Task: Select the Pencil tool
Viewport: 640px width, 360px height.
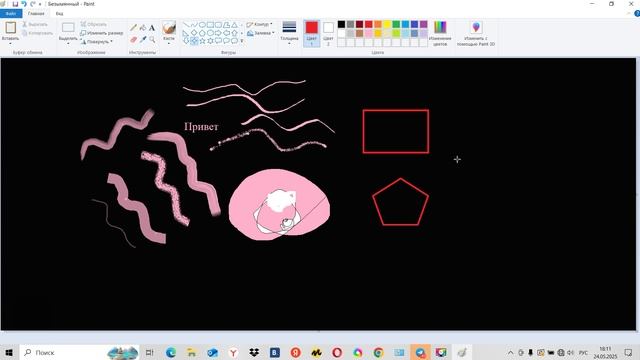Action: [x=133, y=28]
